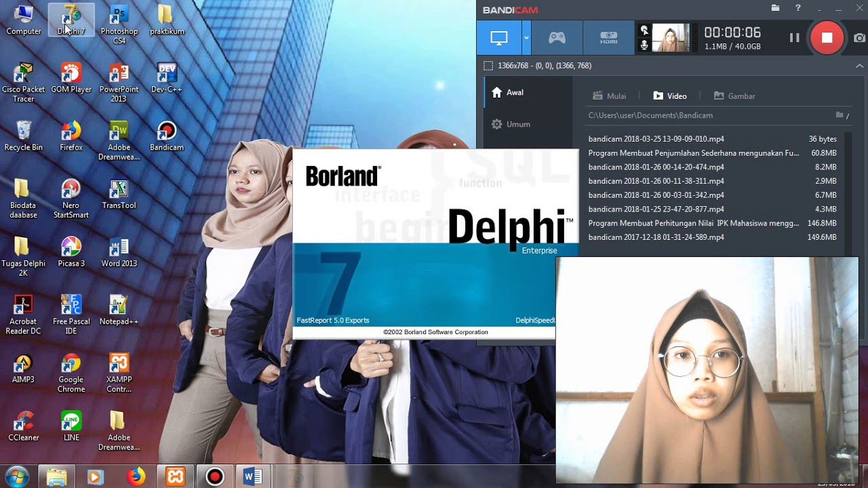Open Word 2013 desktop shortcut
868x488 pixels.
(119, 252)
